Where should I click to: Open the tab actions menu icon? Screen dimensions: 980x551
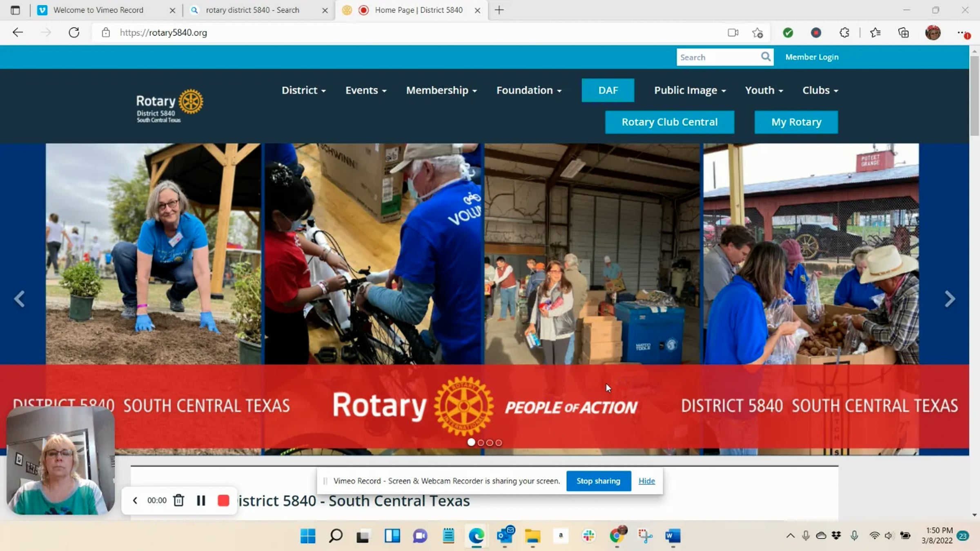tap(15, 10)
